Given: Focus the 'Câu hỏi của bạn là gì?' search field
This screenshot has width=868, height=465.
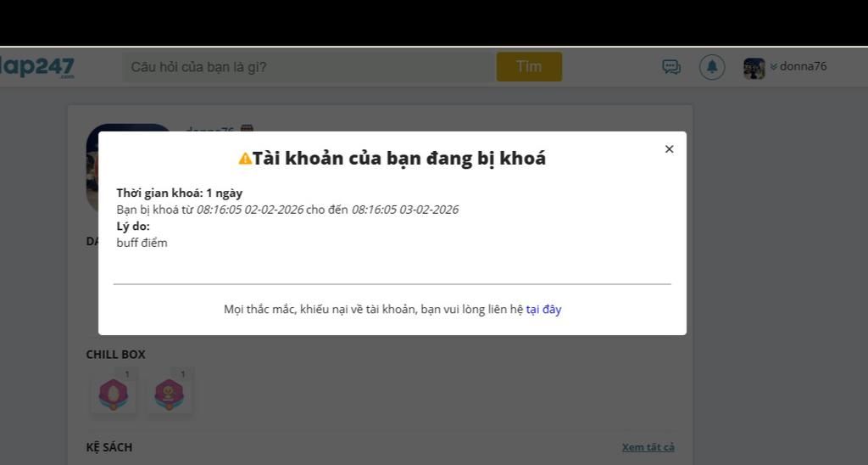Looking at the screenshot, I should coord(309,67).
